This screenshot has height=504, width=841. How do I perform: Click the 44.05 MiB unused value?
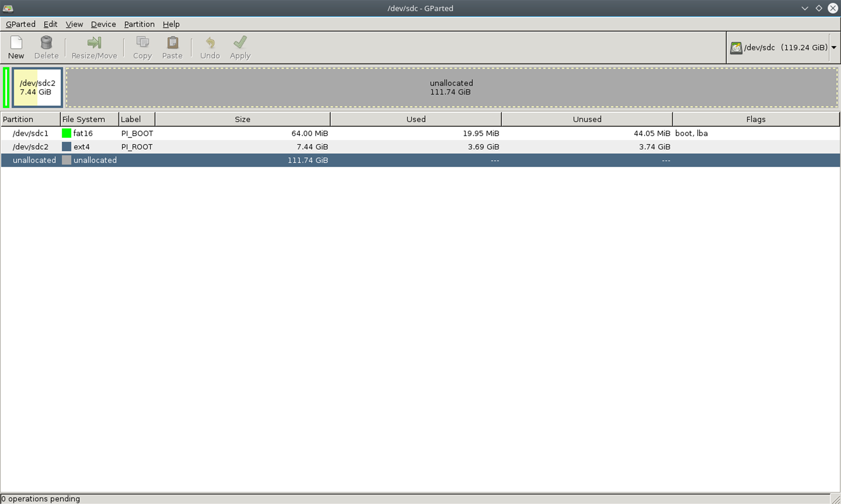[652, 133]
